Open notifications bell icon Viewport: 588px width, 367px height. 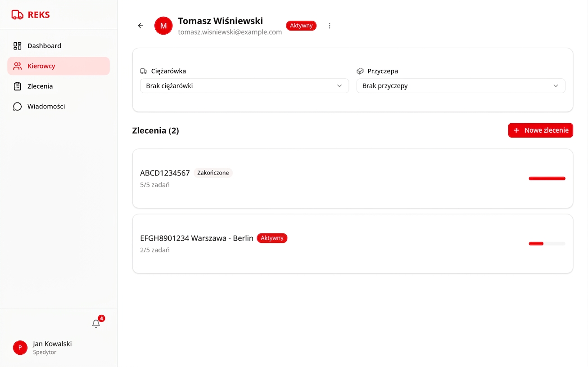(x=96, y=324)
